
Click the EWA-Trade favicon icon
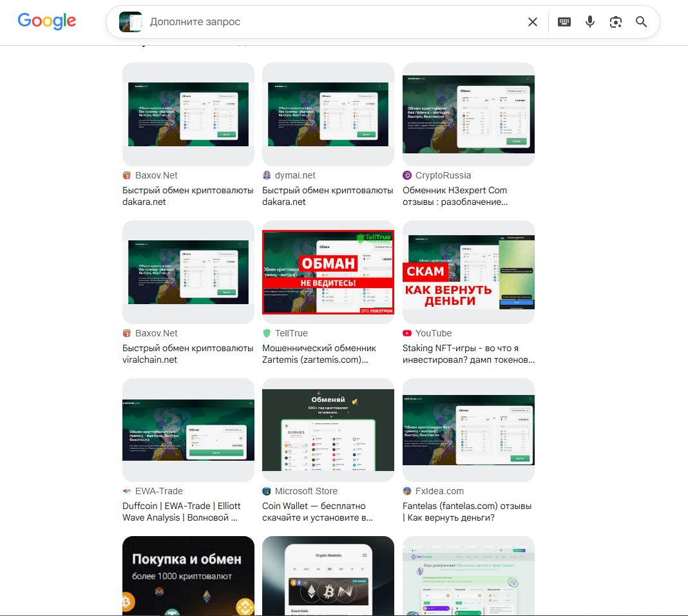point(127,492)
